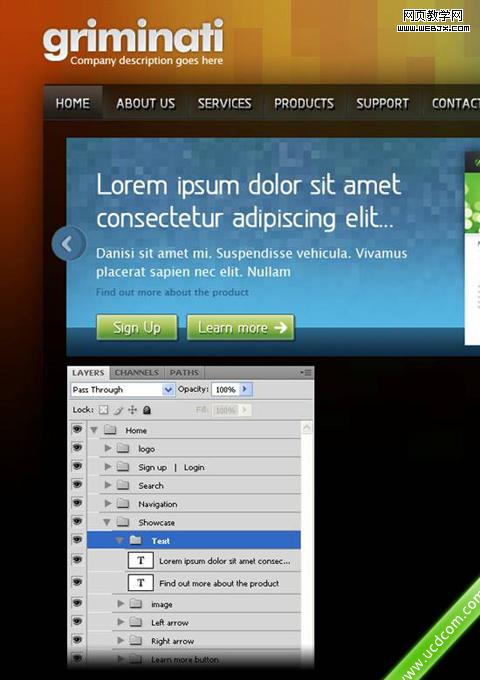480x680 pixels.
Task: Click the folder icon of Right arrow group
Action: click(x=136, y=641)
